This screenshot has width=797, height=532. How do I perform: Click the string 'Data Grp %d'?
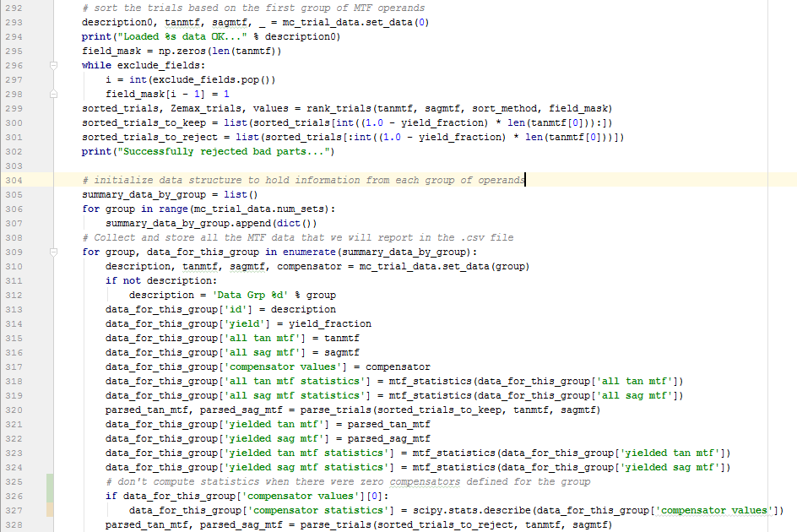(x=250, y=295)
